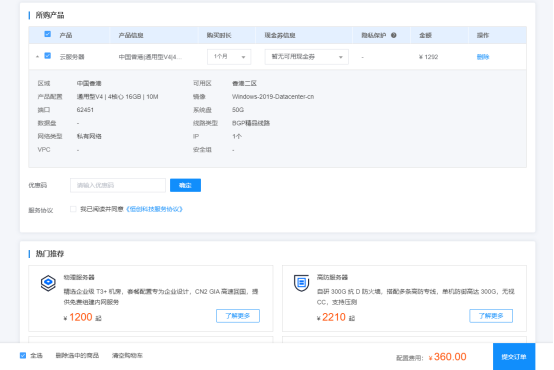Click the high-defense server shield icon
The width and height of the screenshot is (554, 370).
[301, 283]
